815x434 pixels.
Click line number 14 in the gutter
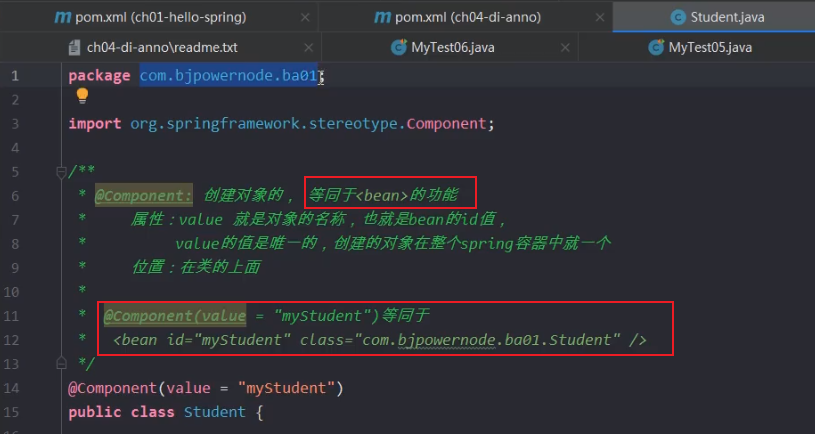tap(11, 389)
